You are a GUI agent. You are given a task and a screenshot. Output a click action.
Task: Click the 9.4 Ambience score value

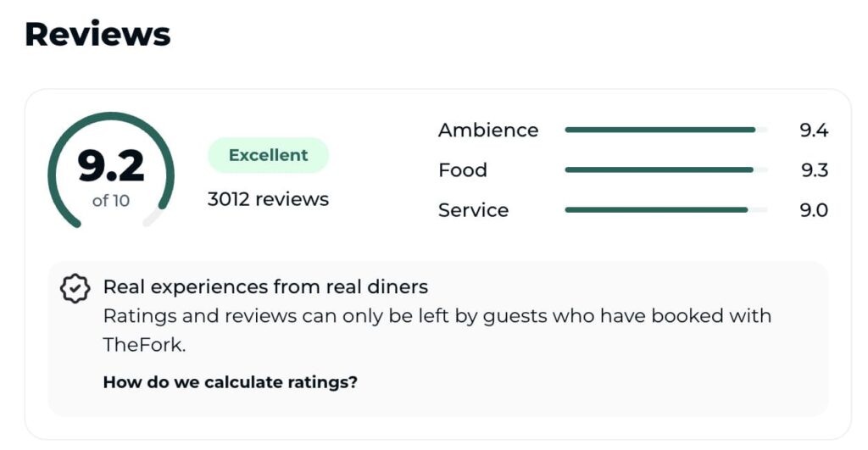coord(814,130)
